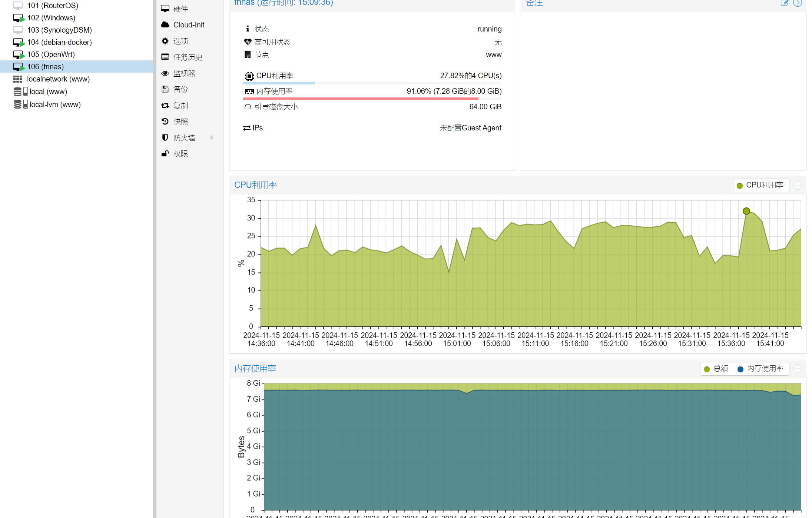Click the 内存使用率 chart title
The height and width of the screenshot is (518, 812).
(255, 368)
